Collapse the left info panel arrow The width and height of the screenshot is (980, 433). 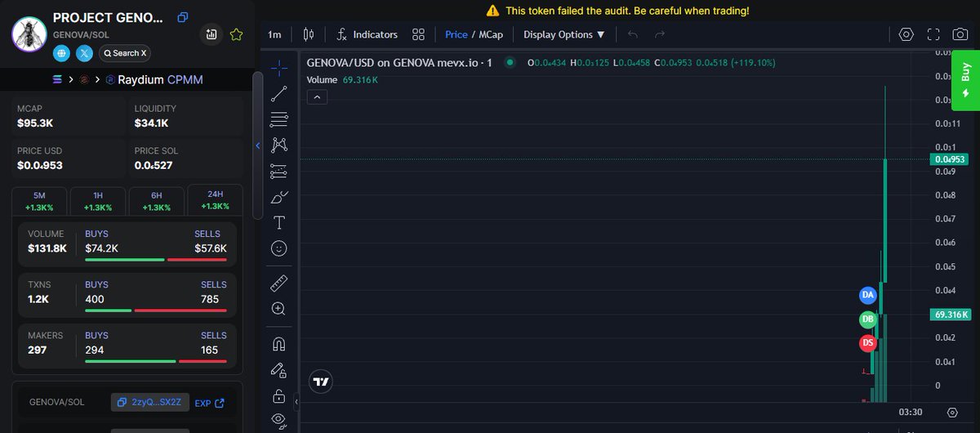coord(258,146)
